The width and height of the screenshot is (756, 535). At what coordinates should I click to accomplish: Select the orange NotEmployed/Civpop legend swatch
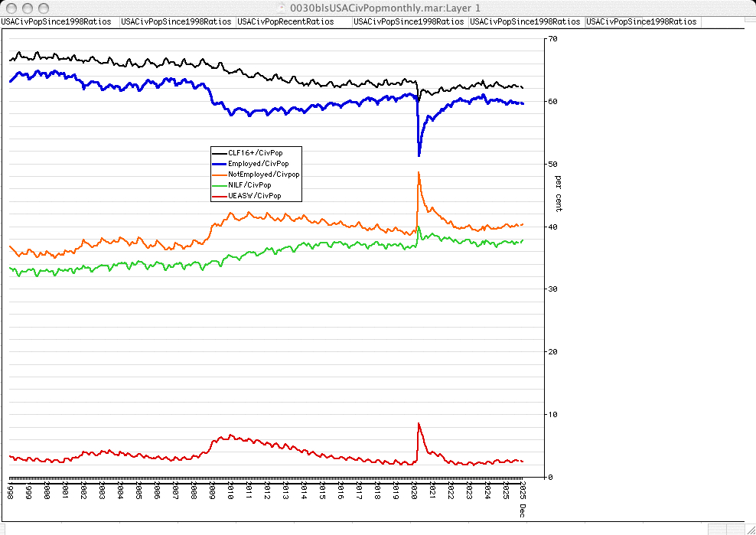[x=220, y=174]
